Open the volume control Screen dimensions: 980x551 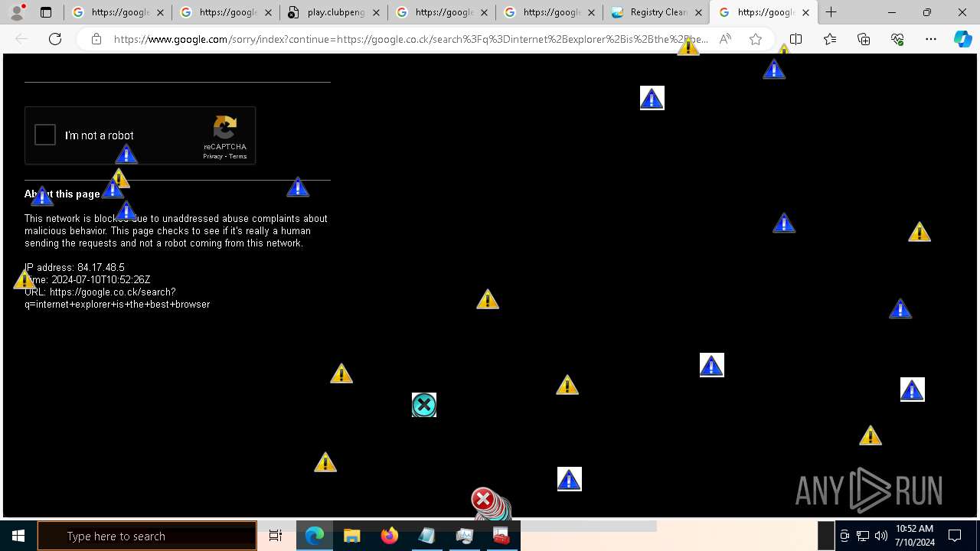click(x=881, y=536)
